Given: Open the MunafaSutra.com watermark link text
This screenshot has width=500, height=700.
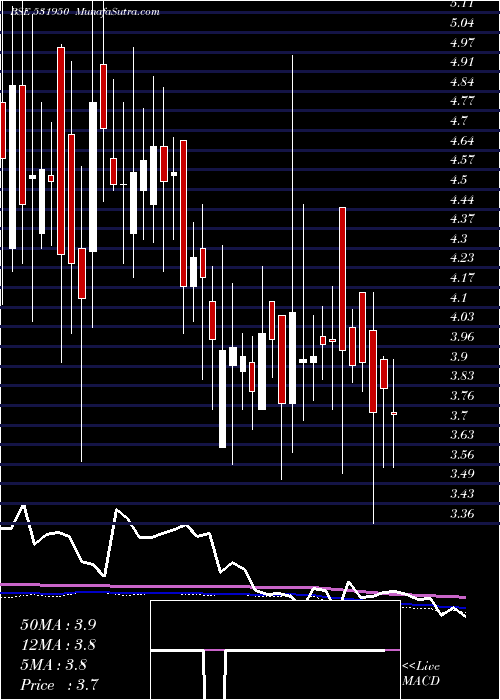Looking at the screenshot, I should 117,12.
